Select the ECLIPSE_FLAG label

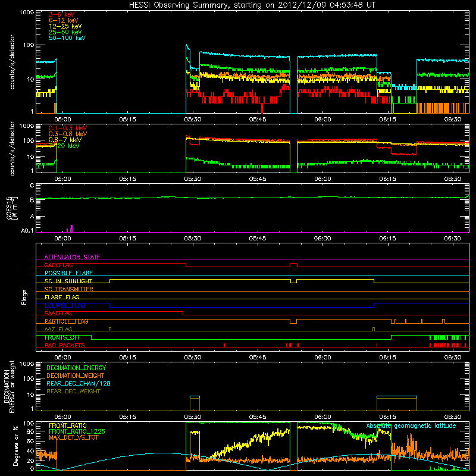tap(65, 305)
